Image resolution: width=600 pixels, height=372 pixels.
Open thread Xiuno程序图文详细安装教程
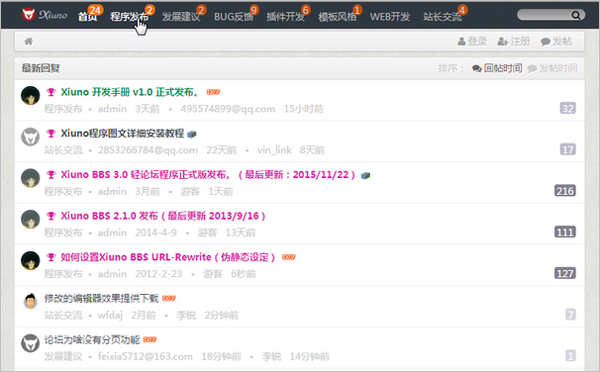click(122, 133)
